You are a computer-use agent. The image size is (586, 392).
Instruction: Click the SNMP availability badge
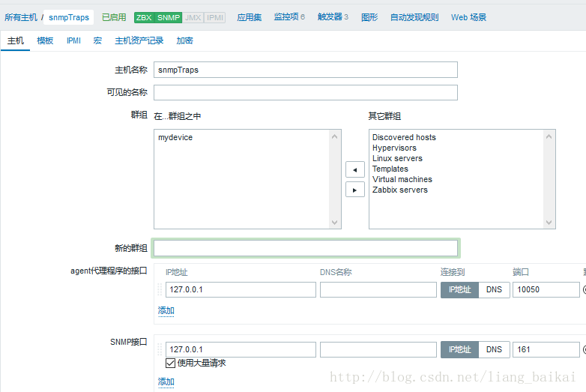[169, 17]
